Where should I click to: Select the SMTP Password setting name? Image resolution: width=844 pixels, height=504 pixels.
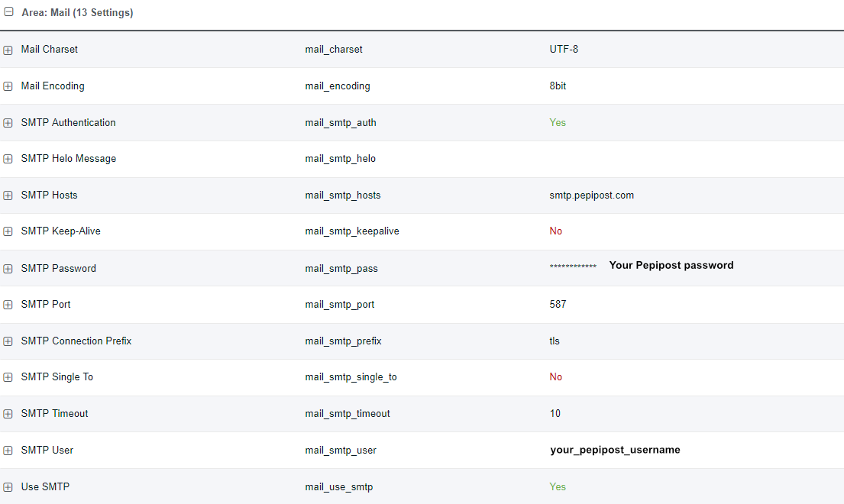[x=59, y=268]
